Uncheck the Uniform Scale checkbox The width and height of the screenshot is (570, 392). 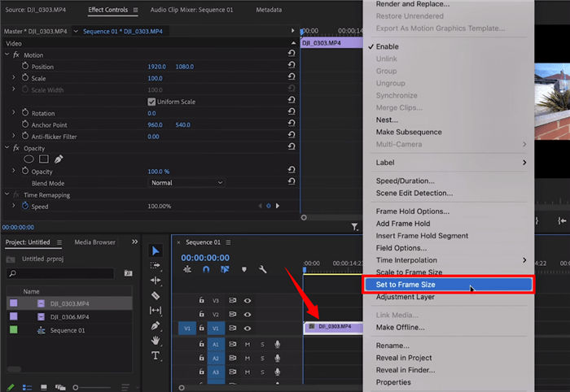151,102
